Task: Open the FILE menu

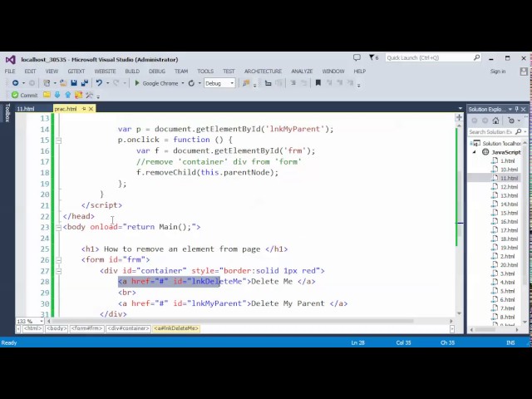Action: [10, 71]
